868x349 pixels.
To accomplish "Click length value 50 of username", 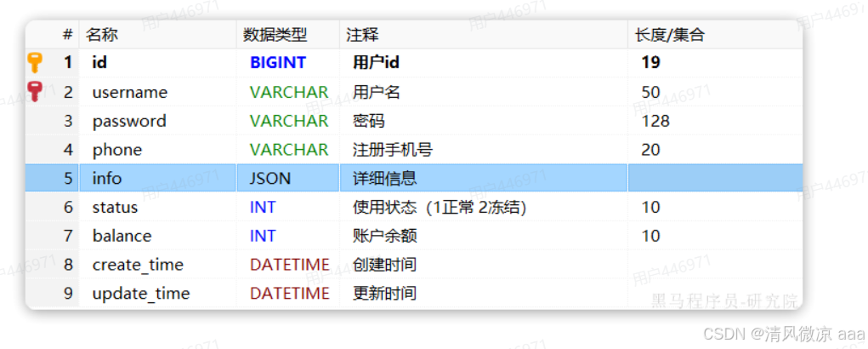I will (650, 91).
